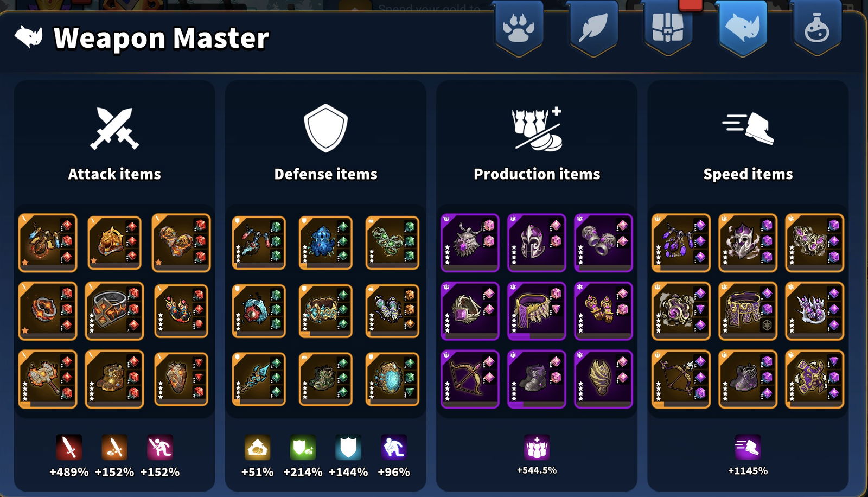Viewport: 868px width, 497px height.
Task: Select the rhino Weapon Master tab
Action: pyautogui.click(x=742, y=27)
